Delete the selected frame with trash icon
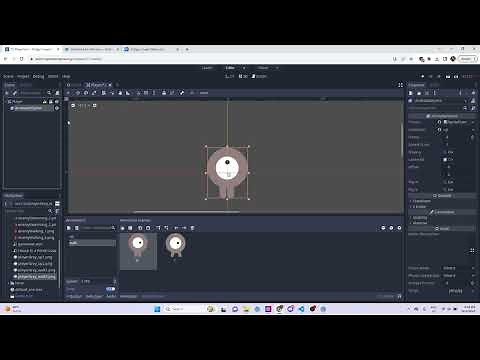The height and width of the screenshot is (360, 480). pos(192,228)
